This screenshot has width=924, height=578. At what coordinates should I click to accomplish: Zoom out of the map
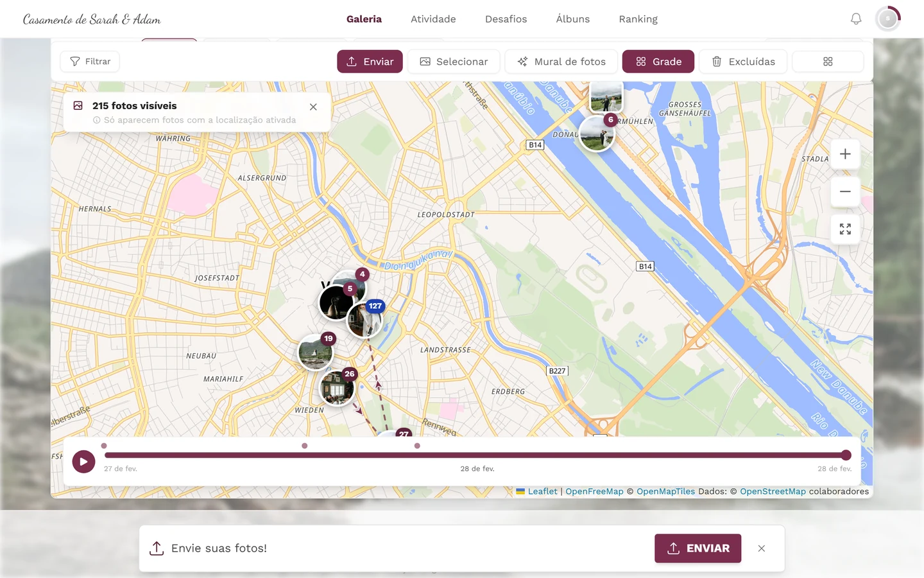[x=845, y=191]
